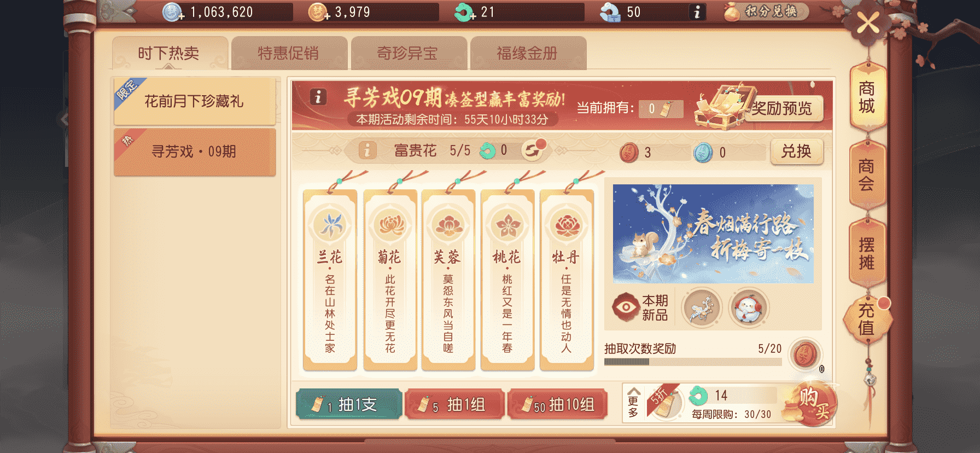Switch to the 奇珍异宝 tab
980x453 pixels.
pyautogui.click(x=408, y=53)
